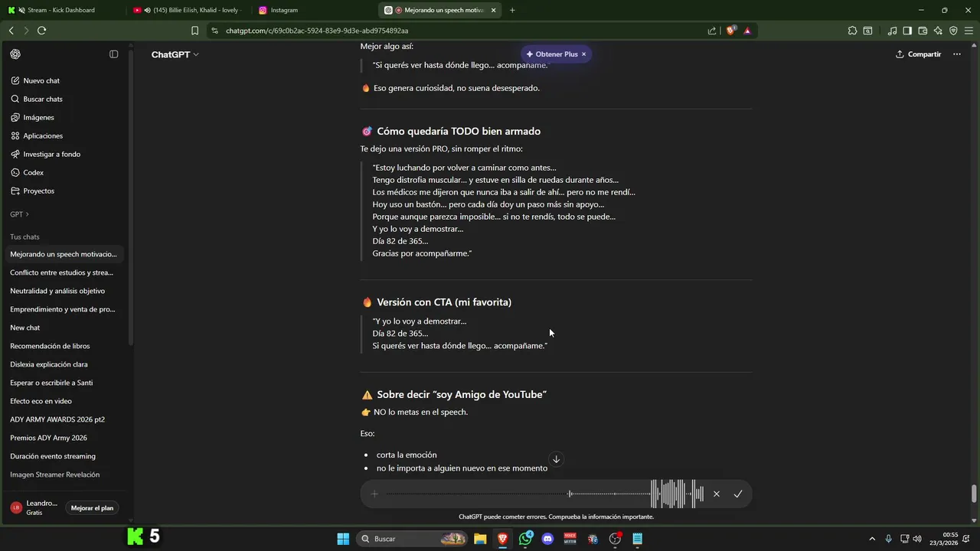Toggle the browser sidebar panel
980x551 pixels.
click(x=907, y=31)
